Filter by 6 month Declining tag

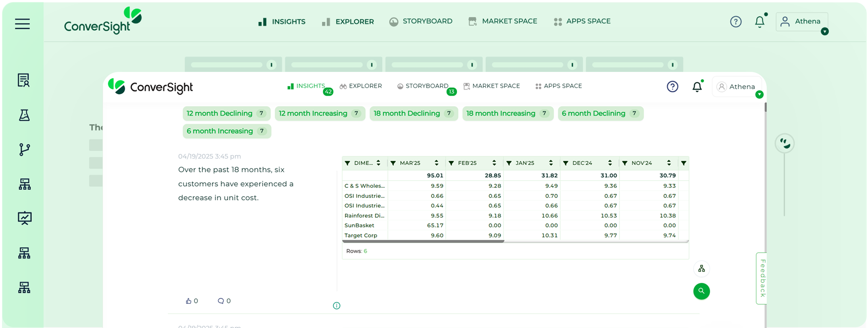600,114
